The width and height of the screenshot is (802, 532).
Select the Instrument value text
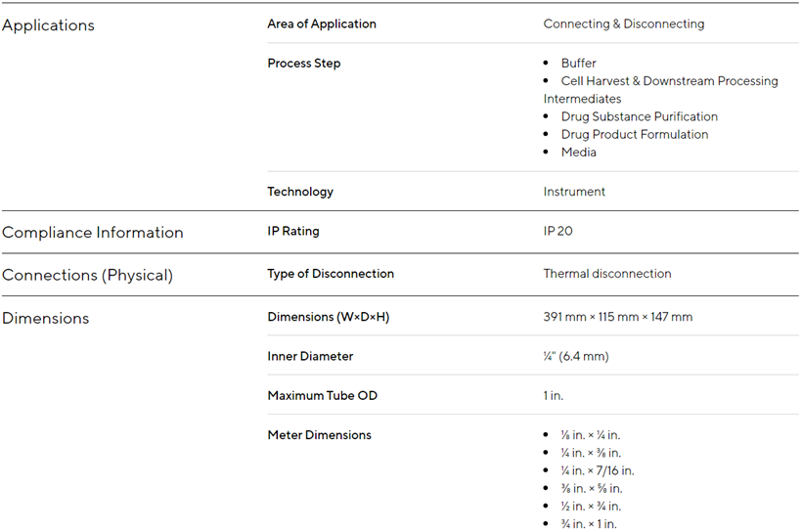pyautogui.click(x=574, y=192)
